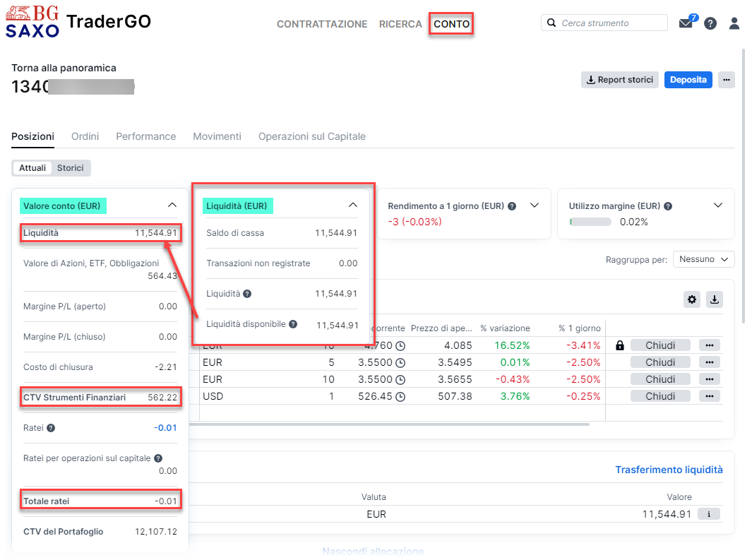Click the Valore di Azioni, ETF, Obbligazioni row
Image resolution: width=752 pixels, height=560 pixels.
coord(100,270)
